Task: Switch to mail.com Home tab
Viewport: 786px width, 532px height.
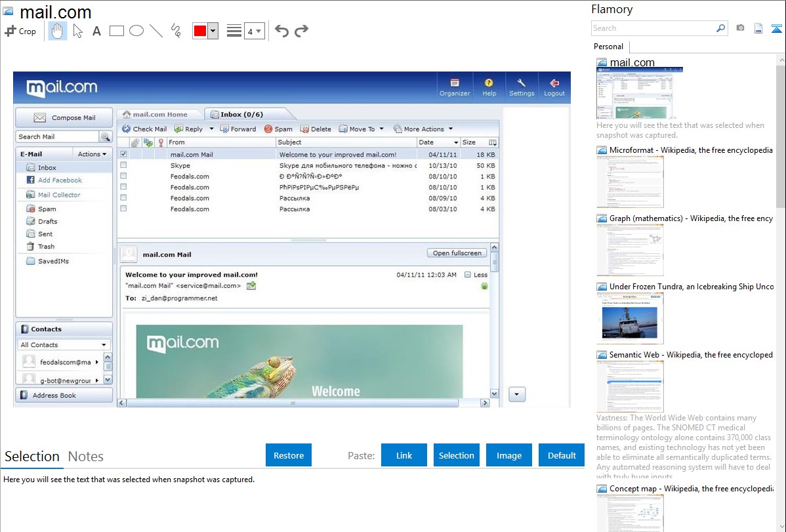Action: 159,114
